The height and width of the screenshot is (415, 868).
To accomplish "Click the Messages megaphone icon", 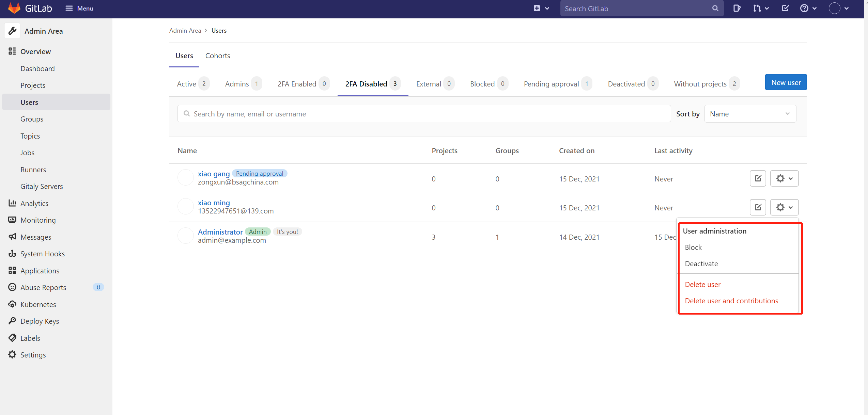I will [x=12, y=237].
